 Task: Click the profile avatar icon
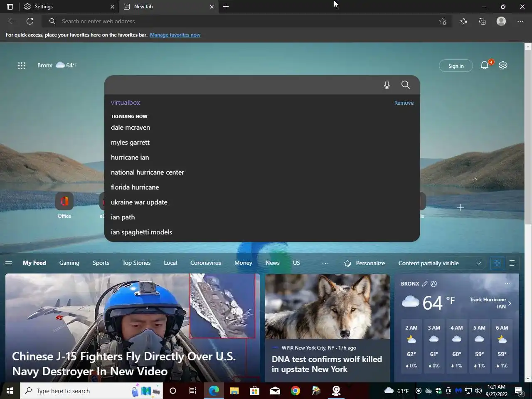point(501,21)
